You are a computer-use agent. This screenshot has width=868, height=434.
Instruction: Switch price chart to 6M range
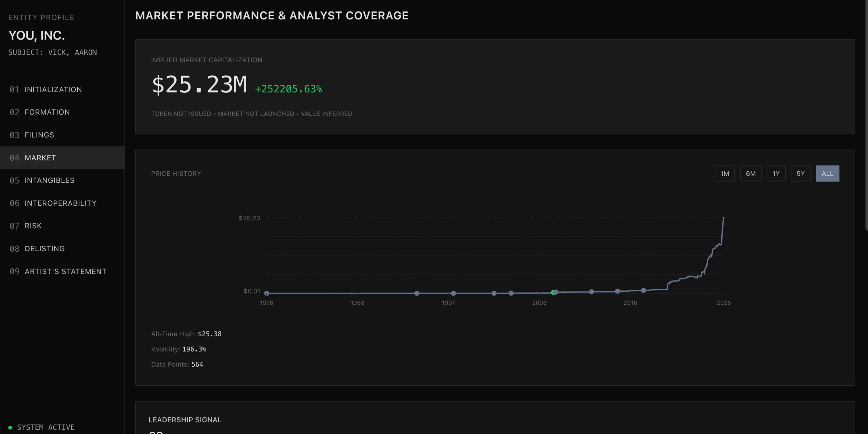tap(750, 174)
